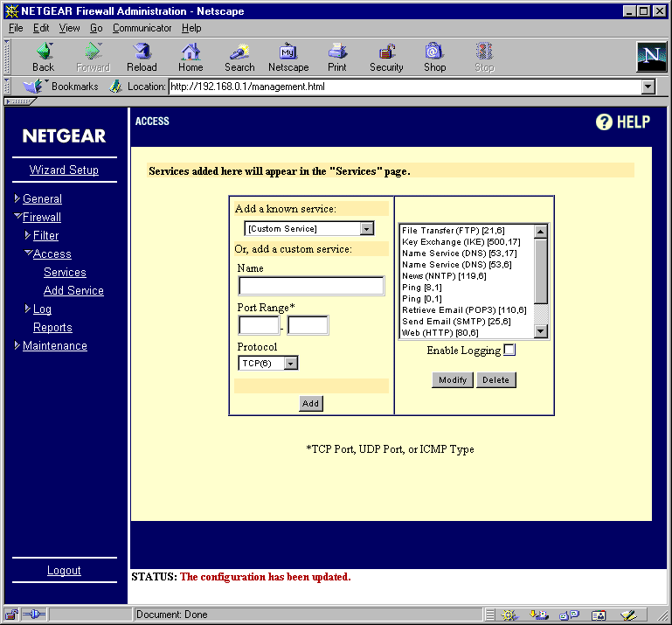Click the service Name input field
The image size is (672, 625).
pyautogui.click(x=311, y=286)
